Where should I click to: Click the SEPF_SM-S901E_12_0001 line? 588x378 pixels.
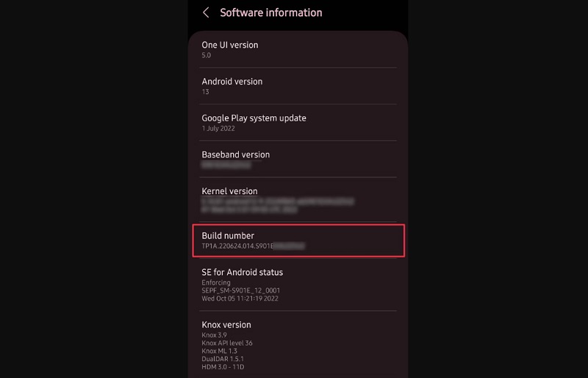click(x=241, y=290)
